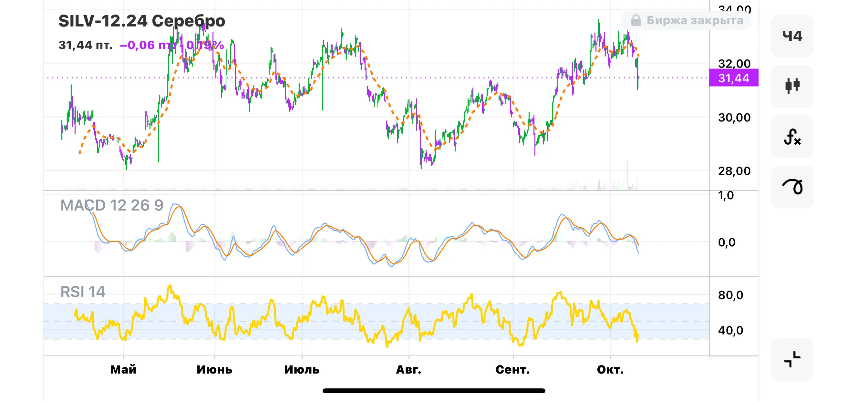Viewport: 868px width, 401px height.
Task: Tap the Май label on time axis
Action: pos(123,370)
